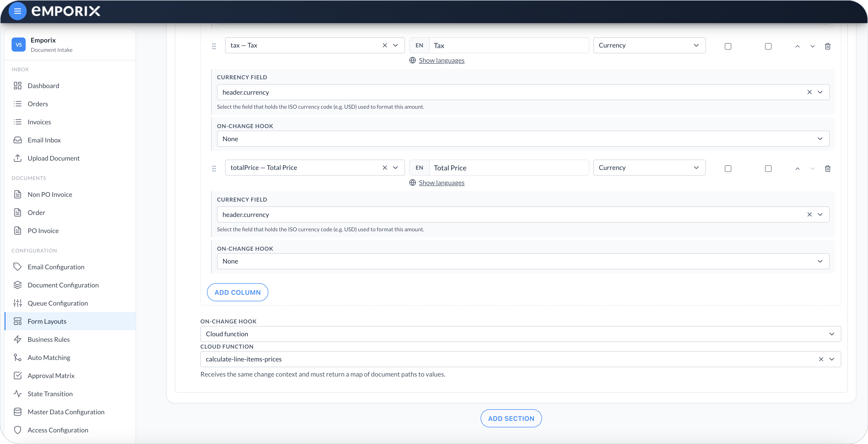Tick the first checkbox in Tax row

coord(728,46)
